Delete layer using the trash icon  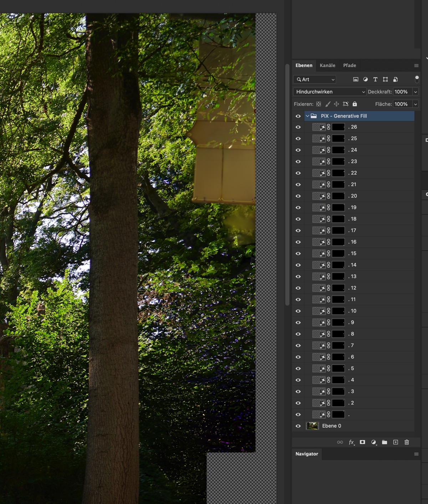pyautogui.click(x=407, y=442)
